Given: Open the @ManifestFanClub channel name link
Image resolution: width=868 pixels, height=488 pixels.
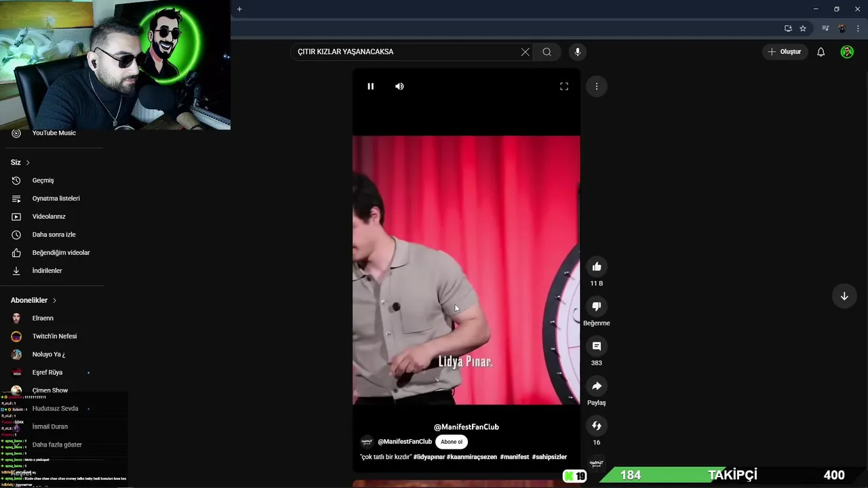Looking at the screenshot, I should [405, 441].
